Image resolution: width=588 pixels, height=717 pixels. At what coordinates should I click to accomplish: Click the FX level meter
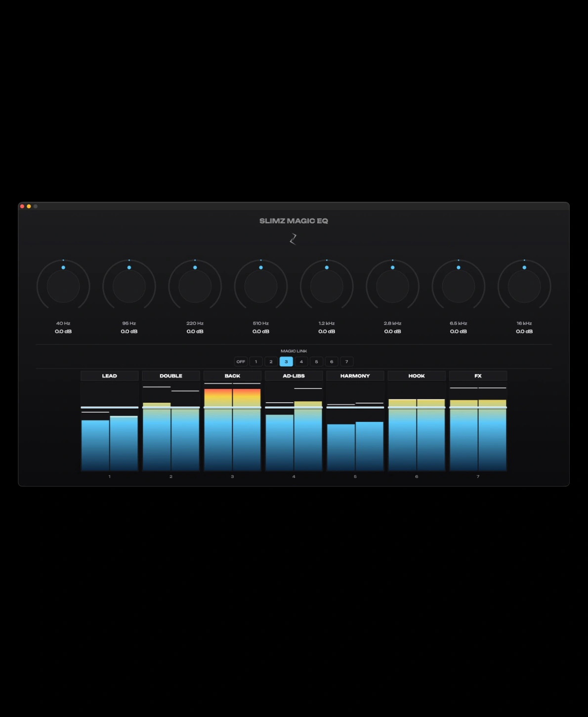[478, 426]
